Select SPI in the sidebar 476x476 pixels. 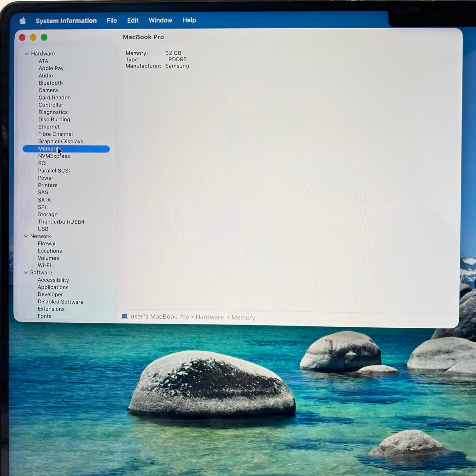[42, 207]
